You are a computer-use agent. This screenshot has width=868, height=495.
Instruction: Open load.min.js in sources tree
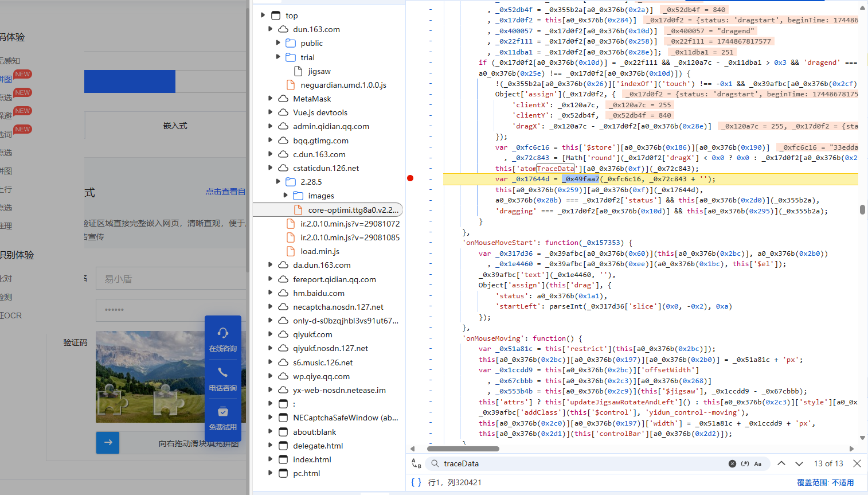(x=319, y=251)
